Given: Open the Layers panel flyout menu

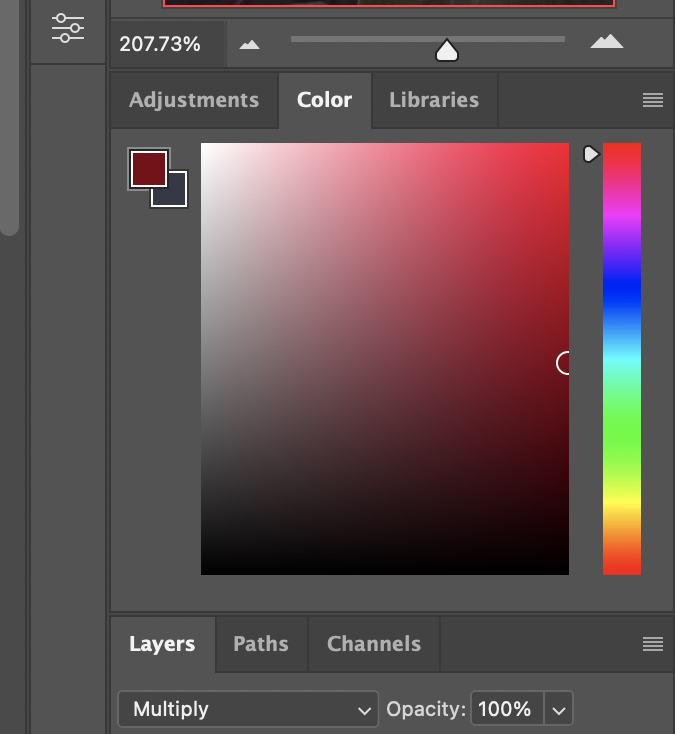Looking at the screenshot, I should 653,643.
